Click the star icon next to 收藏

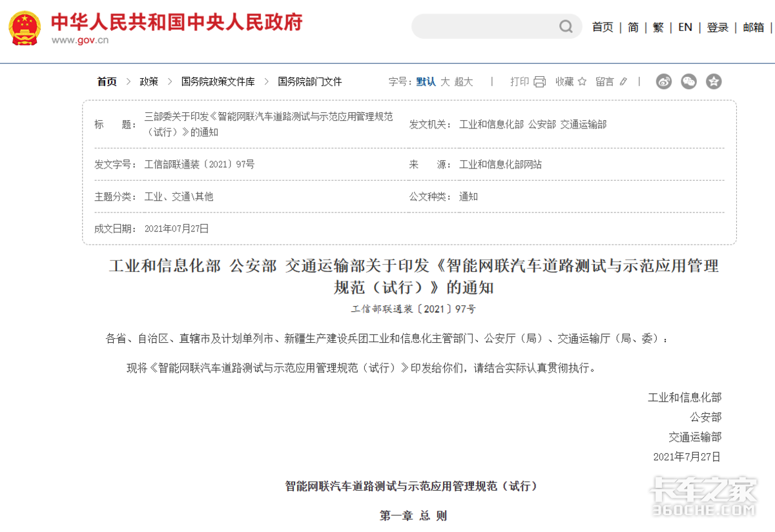pos(582,81)
